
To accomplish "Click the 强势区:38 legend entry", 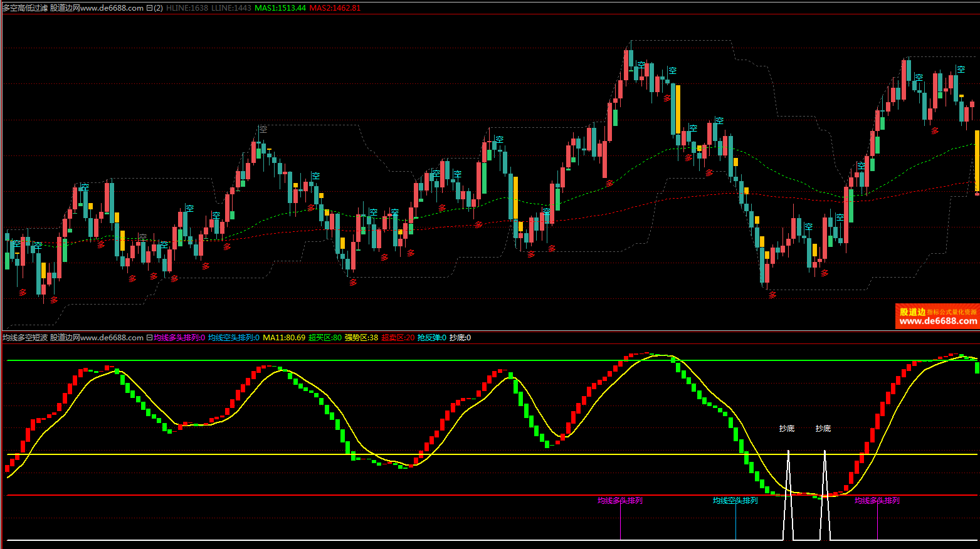I will point(361,338).
